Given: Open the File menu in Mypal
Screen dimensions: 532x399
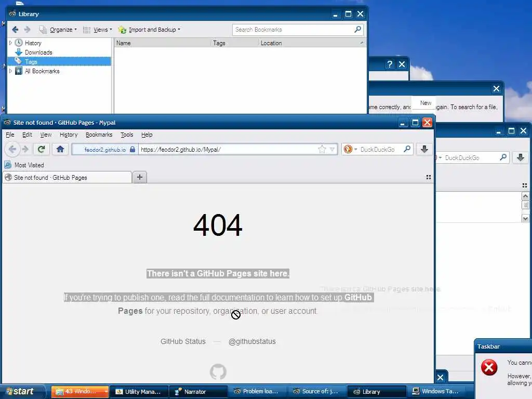Looking at the screenshot, I should 10,135.
